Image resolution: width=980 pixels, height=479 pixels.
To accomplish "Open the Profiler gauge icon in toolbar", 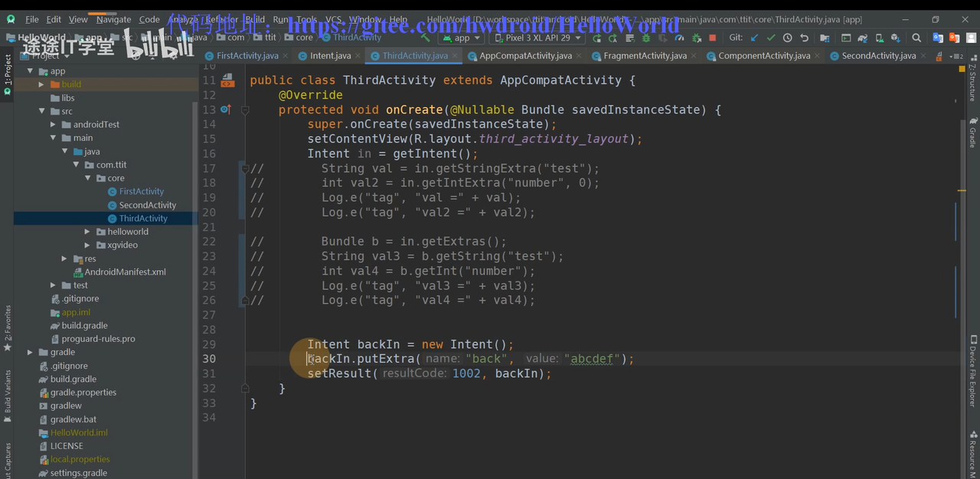I will coord(679,37).
